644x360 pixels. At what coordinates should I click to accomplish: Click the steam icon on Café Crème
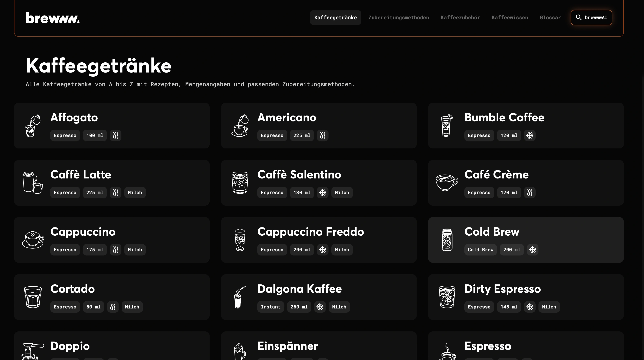coord(530,192)
